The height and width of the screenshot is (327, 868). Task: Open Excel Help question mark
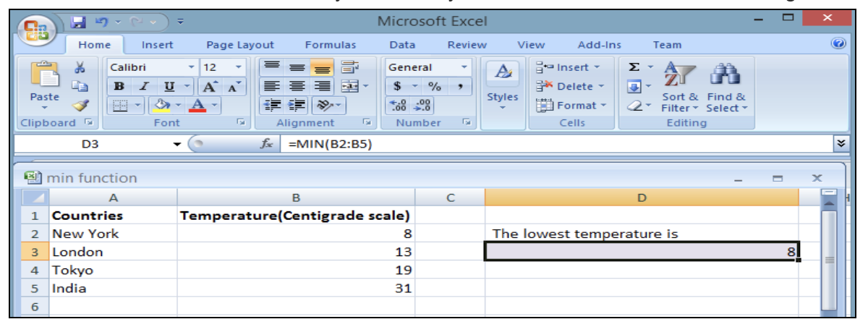click(x=838, y=45)
